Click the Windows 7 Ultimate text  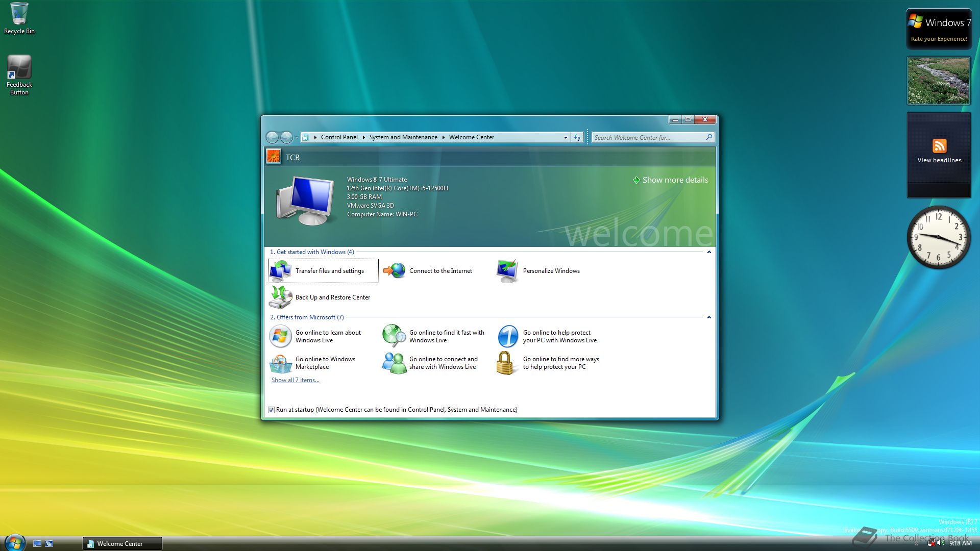pos(377,180)
